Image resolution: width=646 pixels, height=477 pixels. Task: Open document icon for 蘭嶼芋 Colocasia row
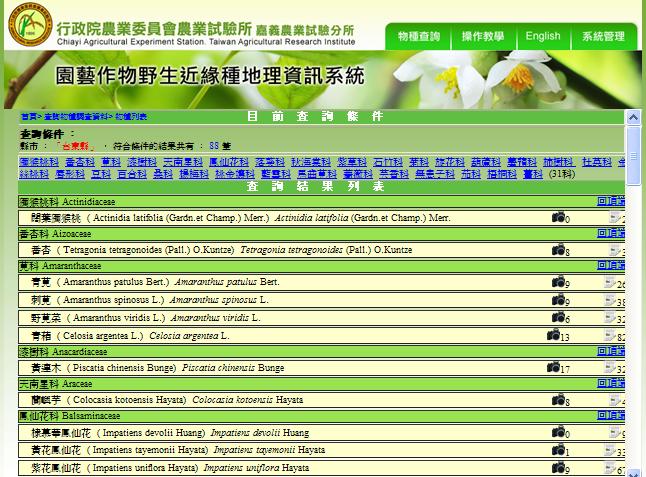click(x=612, y=400)
